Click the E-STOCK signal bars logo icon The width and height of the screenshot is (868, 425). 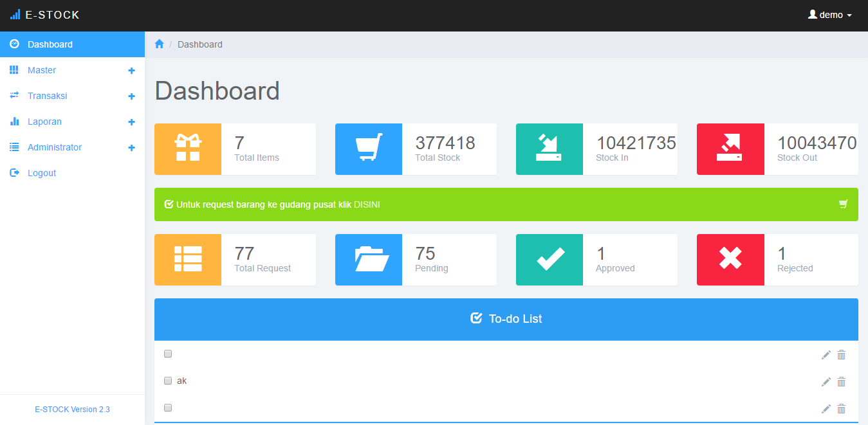(15, 14)
